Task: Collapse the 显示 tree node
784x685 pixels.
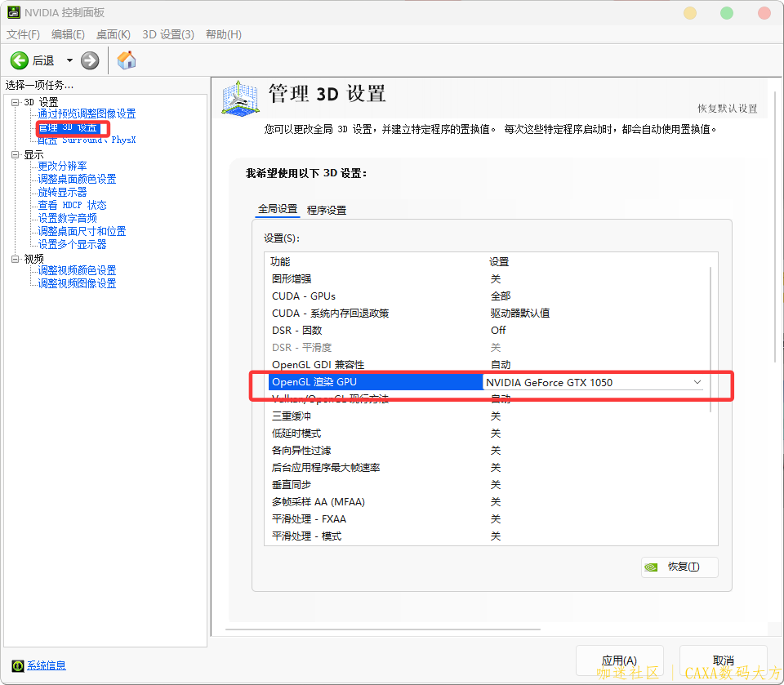Action: tap(15, 154)
